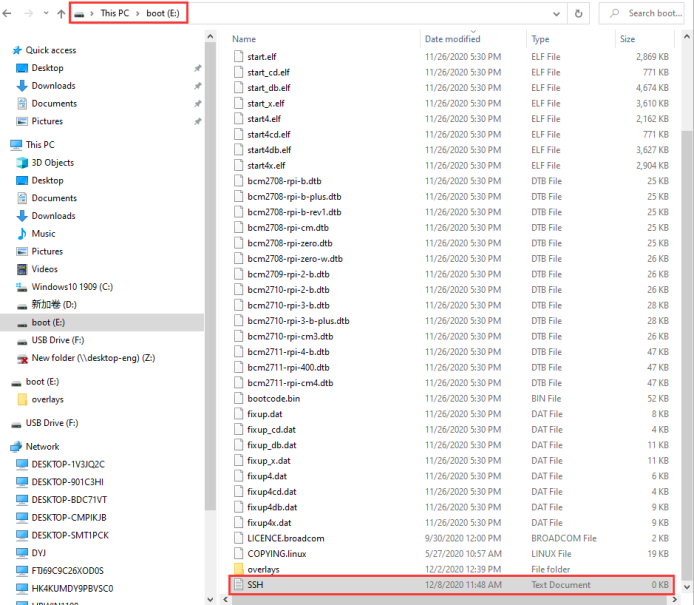Viewport: 694px width, 605px height.
Task: Refresh the boot (E:) folder view
Action: pyautogui.click(x=578, y=14)
